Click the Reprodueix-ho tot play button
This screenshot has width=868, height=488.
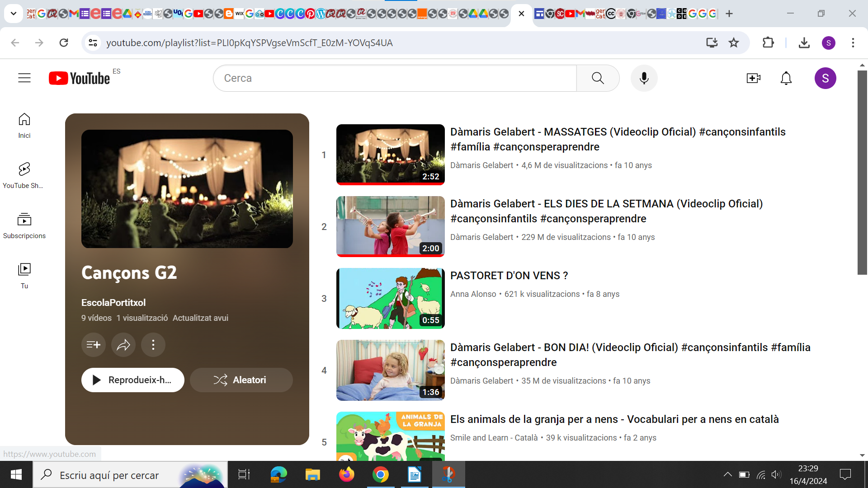pos(132,380)
